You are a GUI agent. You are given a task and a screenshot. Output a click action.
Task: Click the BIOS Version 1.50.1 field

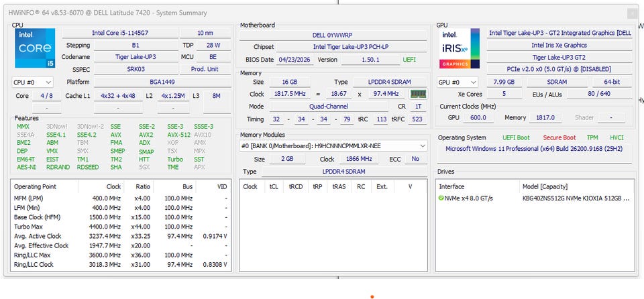(x=370, y=60)
